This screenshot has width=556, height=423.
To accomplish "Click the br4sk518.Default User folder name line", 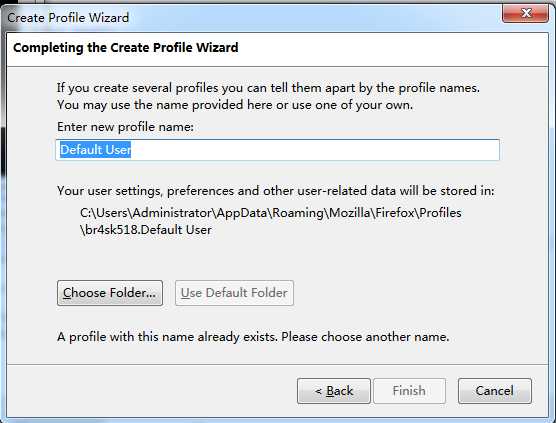I will [146, 230].
